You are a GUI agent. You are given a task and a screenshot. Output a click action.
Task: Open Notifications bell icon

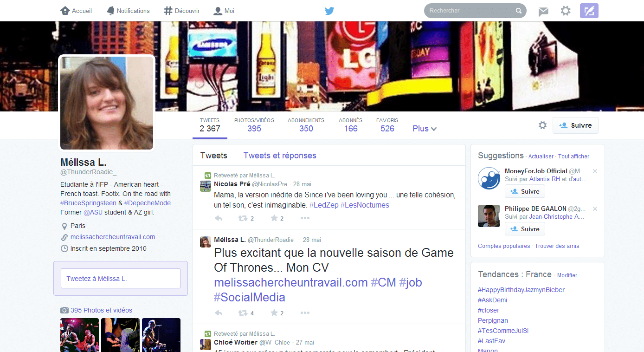click(110, 11)
